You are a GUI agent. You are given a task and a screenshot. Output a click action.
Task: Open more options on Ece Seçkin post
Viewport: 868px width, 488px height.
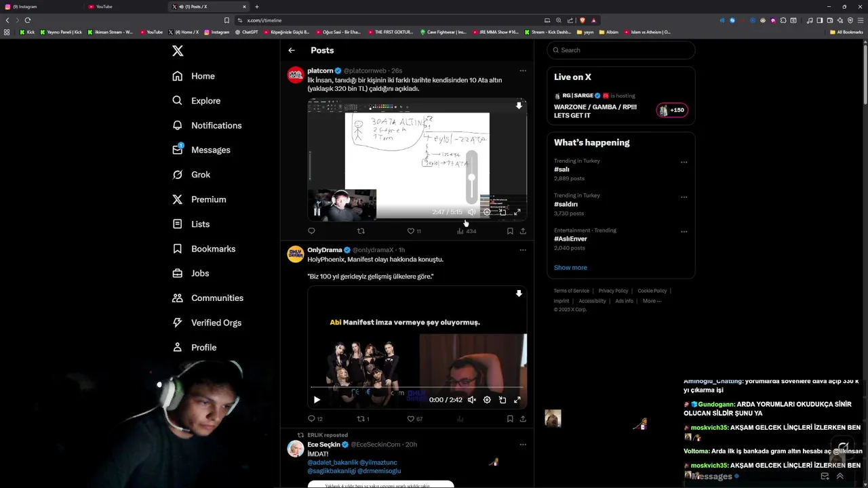click(523, 445)
